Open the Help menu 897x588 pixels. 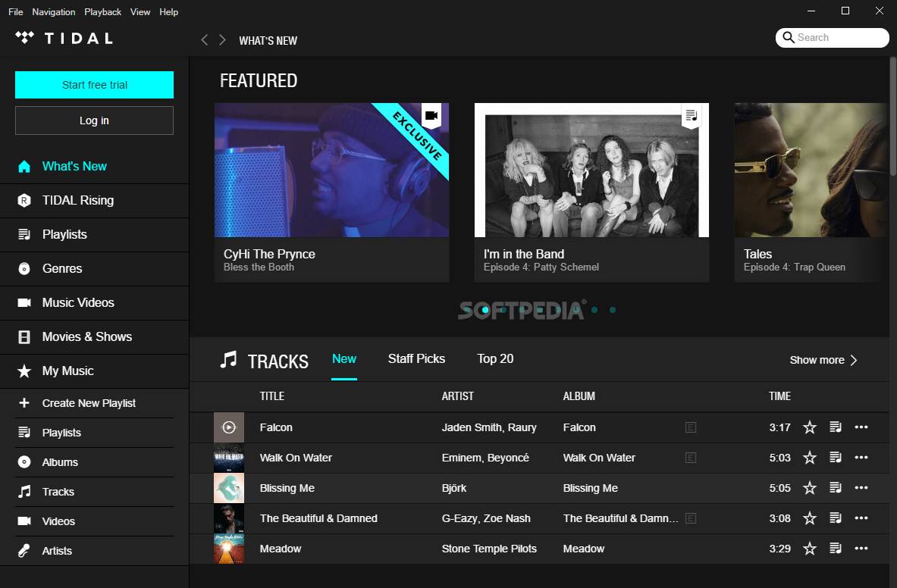(169, 11)
